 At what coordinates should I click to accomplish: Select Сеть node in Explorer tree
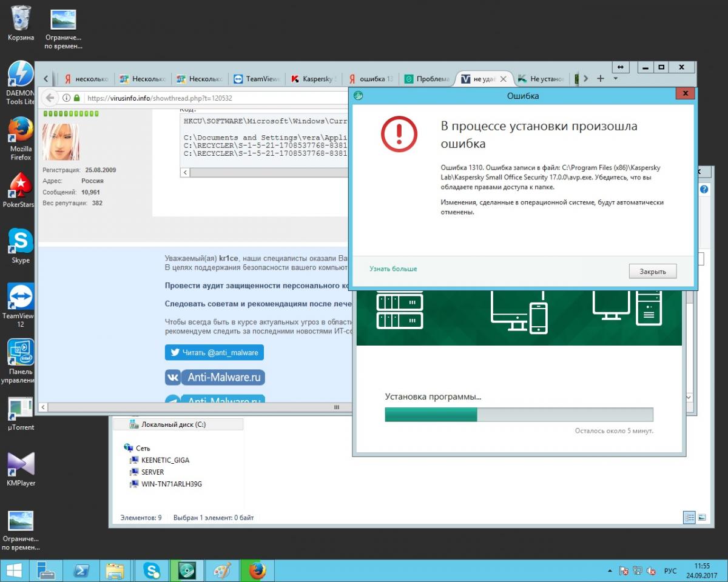[143, 448]
